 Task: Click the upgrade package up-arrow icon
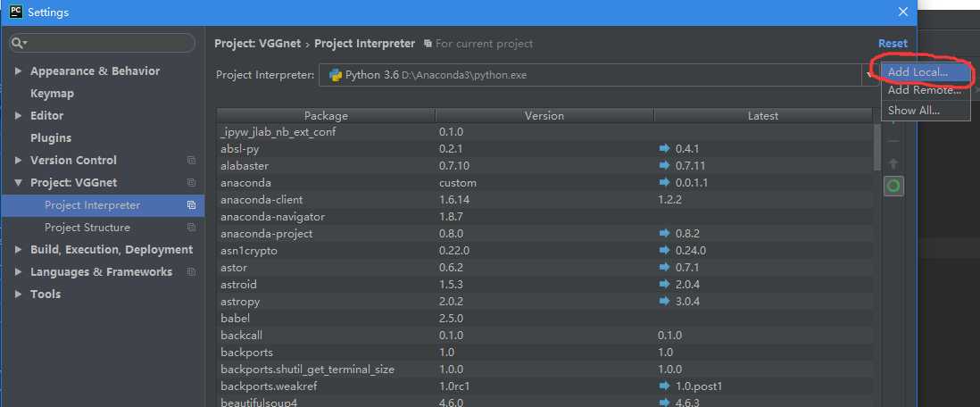[893, 164]
